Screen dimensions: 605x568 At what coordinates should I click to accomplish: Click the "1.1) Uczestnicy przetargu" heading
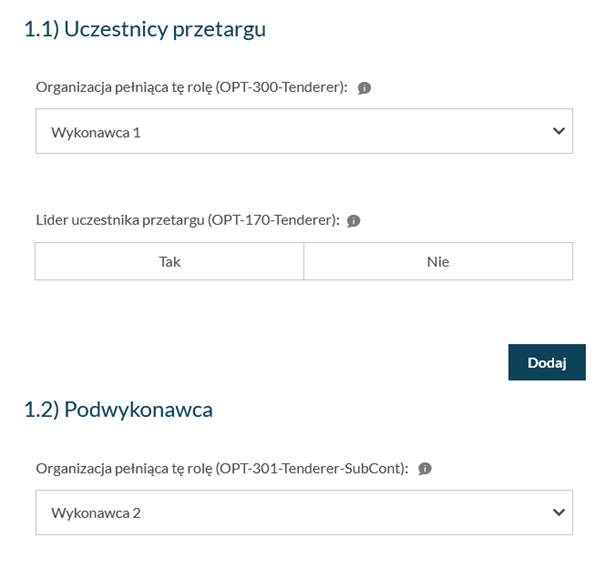(145, 29)
